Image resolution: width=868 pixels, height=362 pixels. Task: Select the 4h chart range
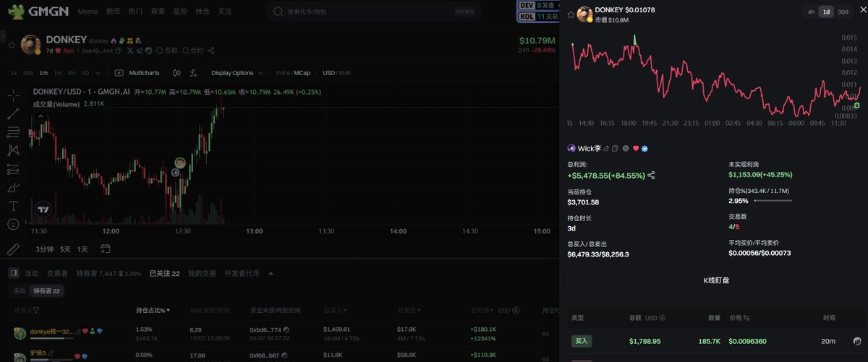(x=811, y=12)
